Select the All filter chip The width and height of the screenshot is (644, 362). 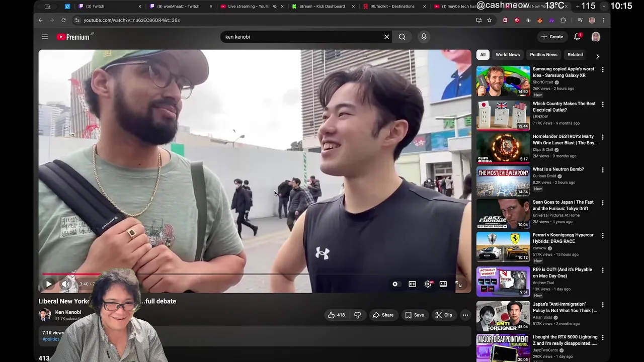point(482,55)
